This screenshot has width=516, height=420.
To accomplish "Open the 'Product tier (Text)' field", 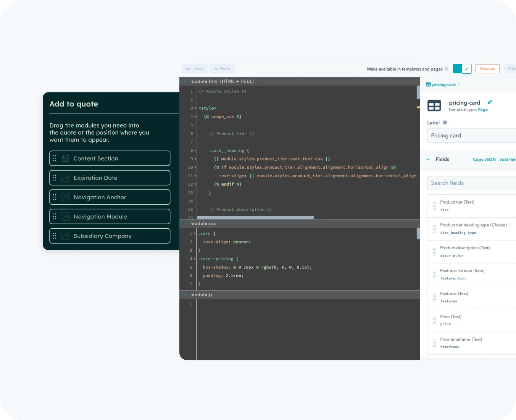I will pyautogui.click(x=472, y=206).
